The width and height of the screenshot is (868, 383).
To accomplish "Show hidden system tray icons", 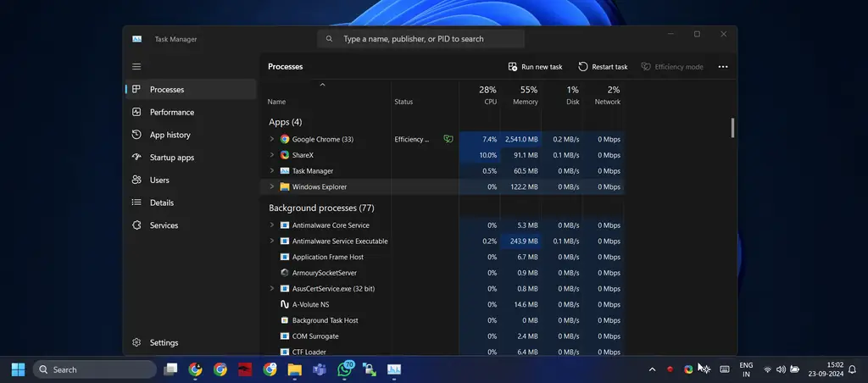I will [x=652, y=369].
